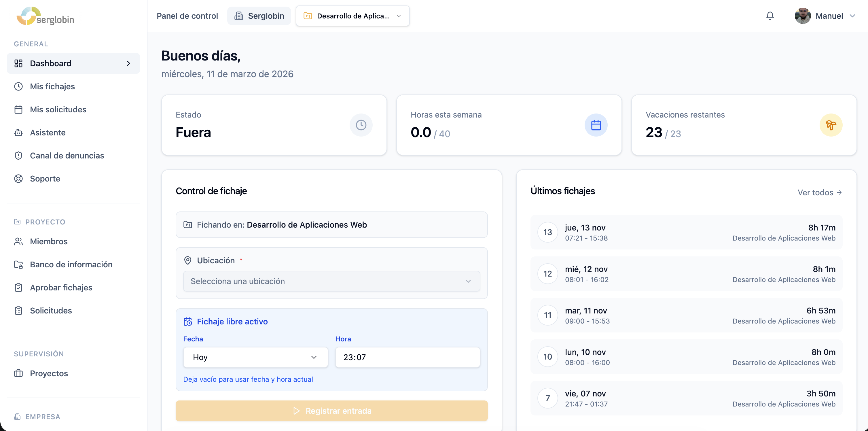Viewport: 868px width, 431px height.
Task: Open Canal de denuncias shield icon
Action: tap(18, 155)
